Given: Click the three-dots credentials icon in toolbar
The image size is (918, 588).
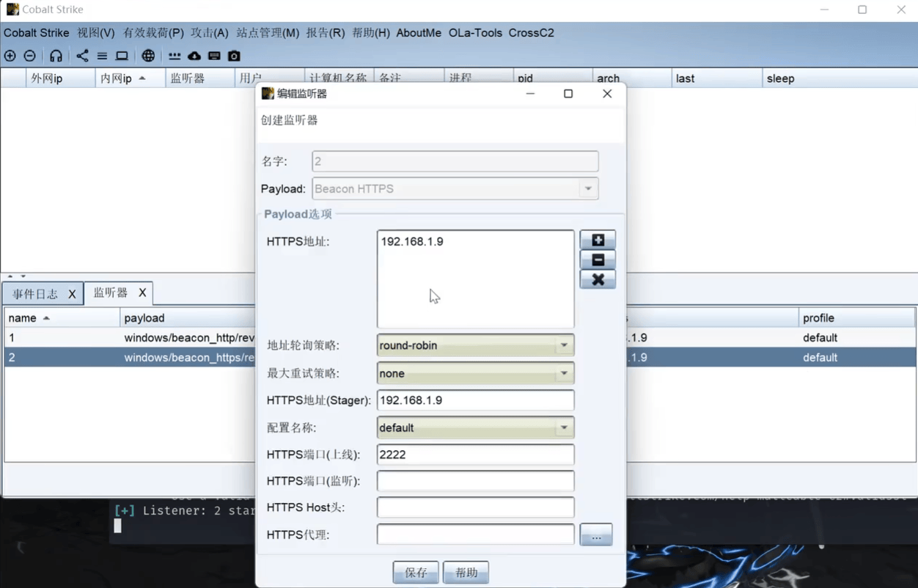Looking at the screenshot, I should (175, 56).
